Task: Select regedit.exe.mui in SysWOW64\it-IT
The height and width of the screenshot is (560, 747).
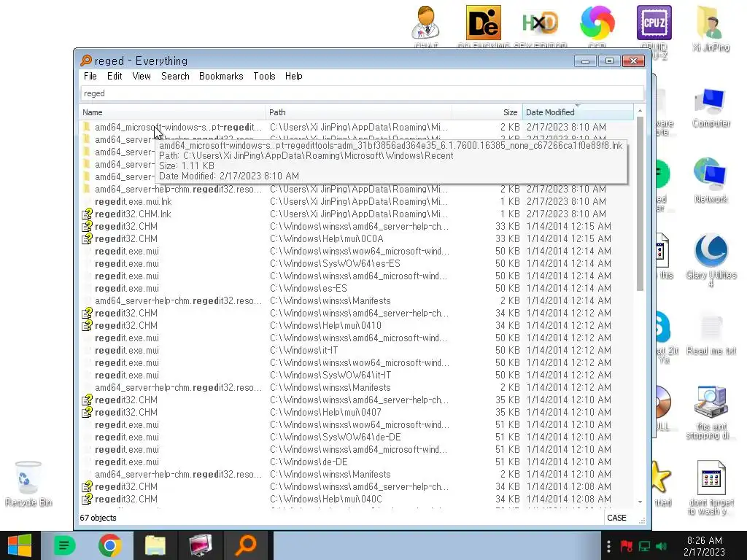Action: [356, 375]
